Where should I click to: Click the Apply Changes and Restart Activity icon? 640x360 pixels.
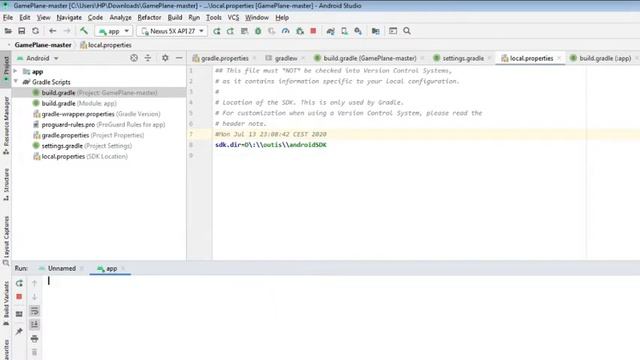coord(230,31)
